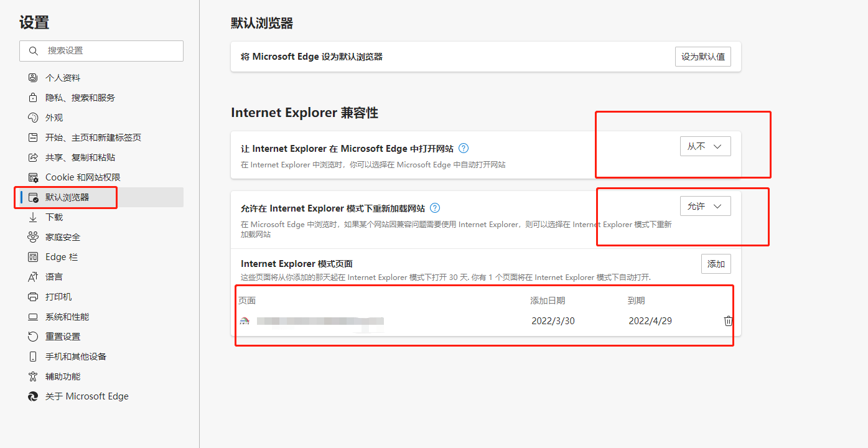Open help for Internet Explorer 打开网站 setting
Viewport: 868px width, 448px height.
pos(464,148)
